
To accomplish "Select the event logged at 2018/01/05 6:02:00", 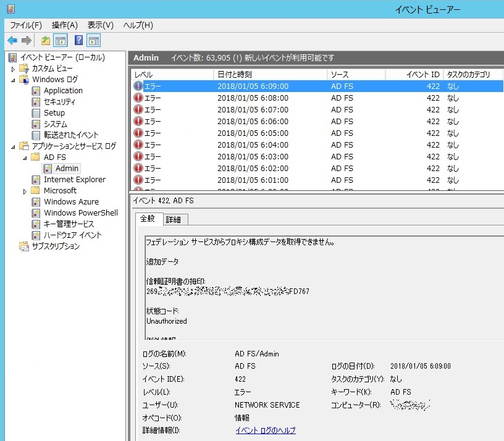I will point(317,168).
